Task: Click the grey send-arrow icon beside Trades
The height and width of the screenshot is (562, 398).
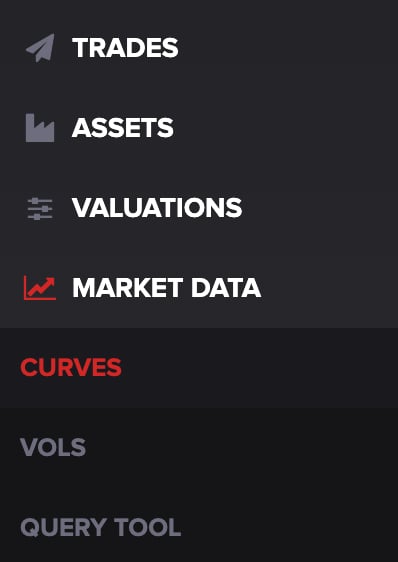Action: point(40,48)
